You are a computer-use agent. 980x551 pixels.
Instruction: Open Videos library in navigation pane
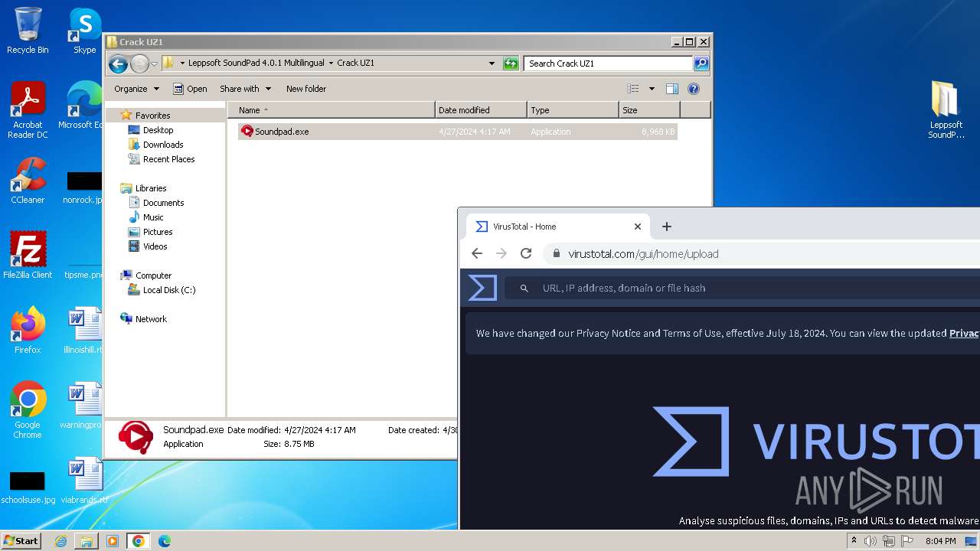[155, 246]
